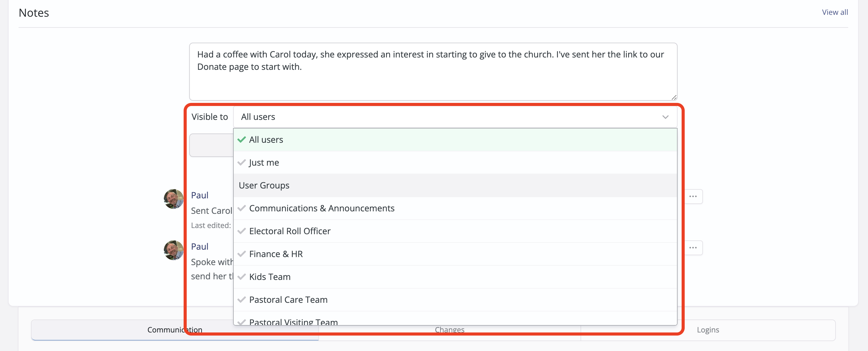Click the green checkmark beside All users

[241, 139]
